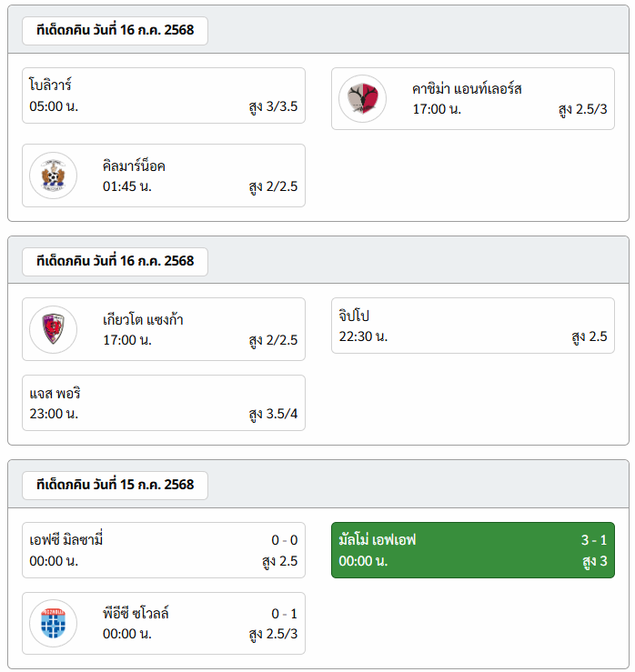The image size is (635, 672).
Task: Click the Kilmarnock club crest
Action: point(53,176)
